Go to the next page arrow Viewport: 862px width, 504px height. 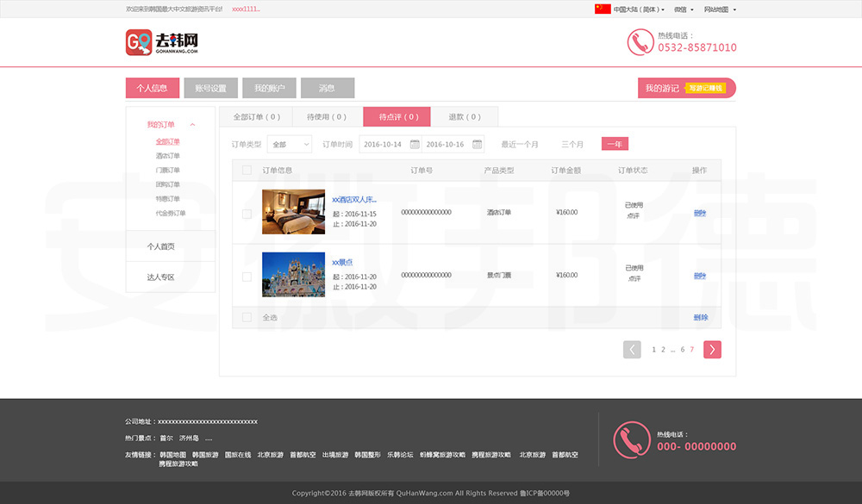tap(712, 349)
